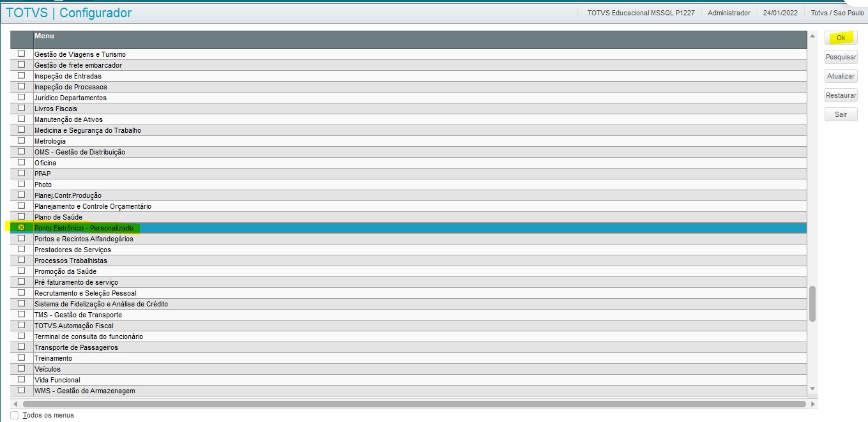Enable the Todos os menus checkbox
The image size is (868, 422).
[15, 415]
